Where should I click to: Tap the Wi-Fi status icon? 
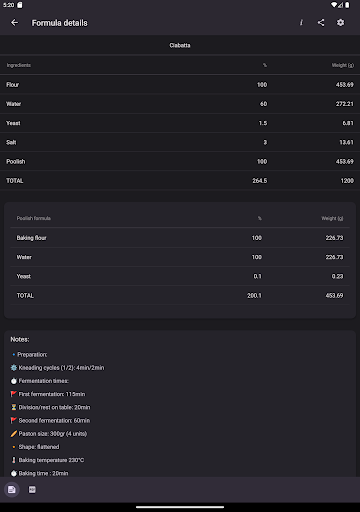[x=334, y=5]
